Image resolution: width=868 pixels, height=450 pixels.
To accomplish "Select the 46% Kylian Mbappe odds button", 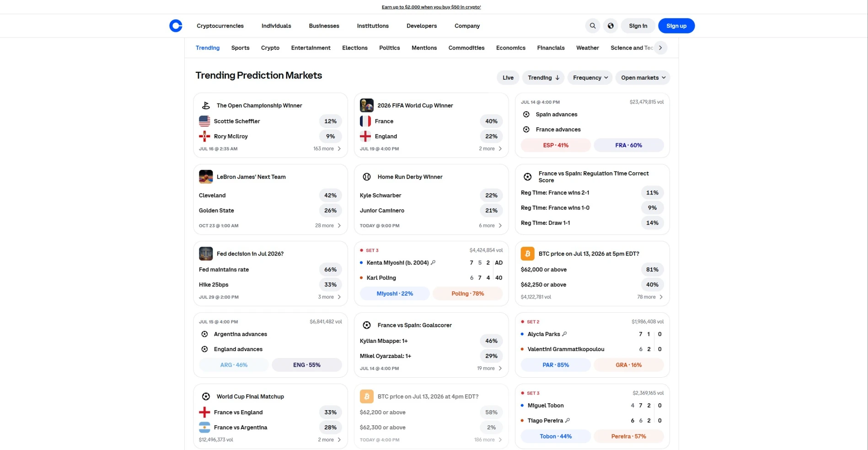I will tap(492, 341).
